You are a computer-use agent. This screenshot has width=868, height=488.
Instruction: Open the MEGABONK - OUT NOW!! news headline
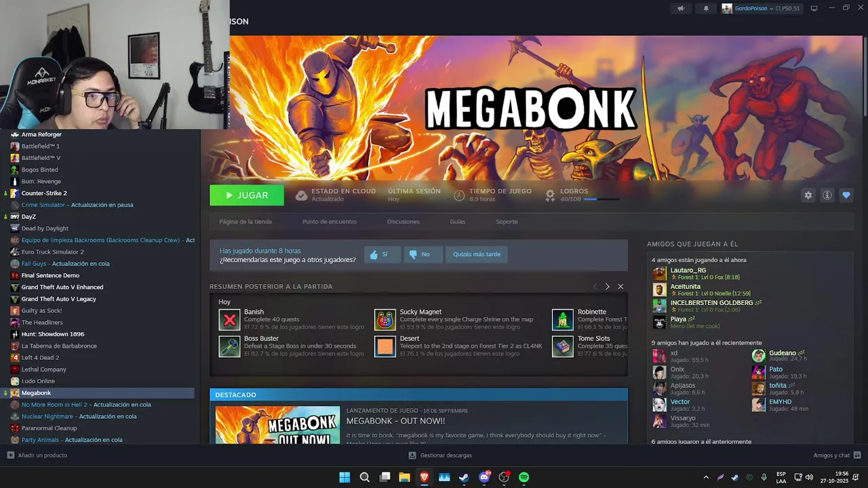coord(396,421)
